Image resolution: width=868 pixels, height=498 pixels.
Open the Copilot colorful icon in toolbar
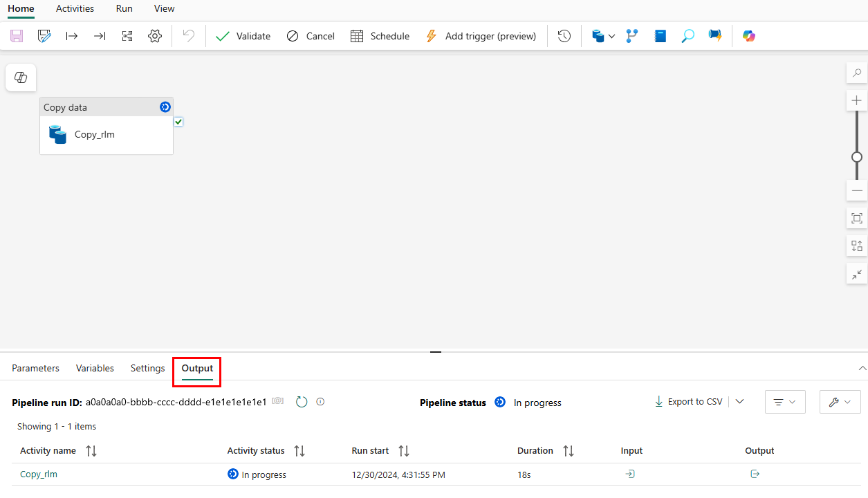point(749,36)
